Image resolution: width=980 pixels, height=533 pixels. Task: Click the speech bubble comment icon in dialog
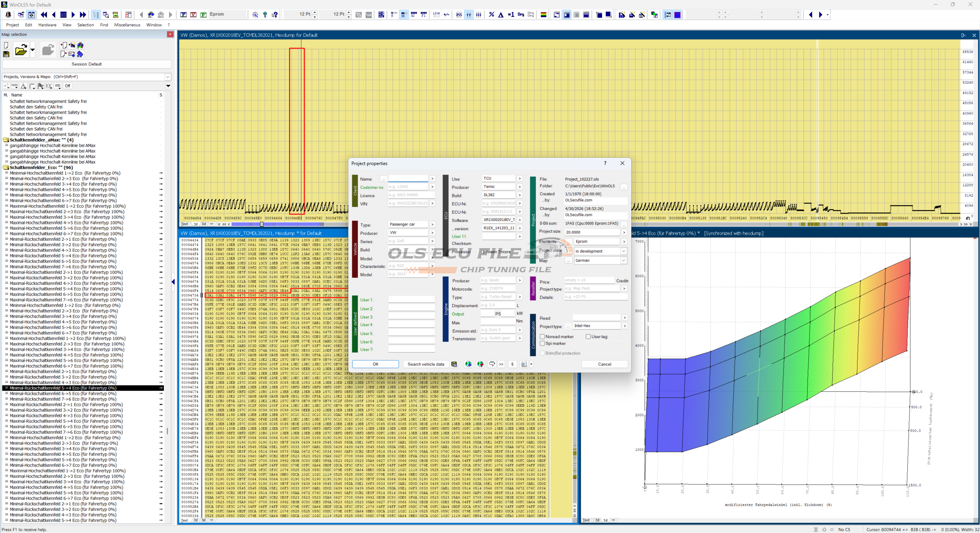click(492, 364)
